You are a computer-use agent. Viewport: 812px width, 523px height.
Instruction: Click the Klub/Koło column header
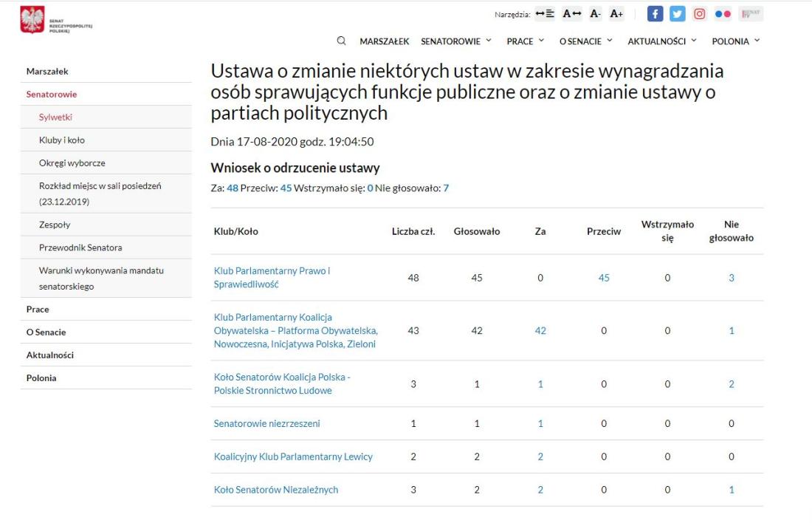pyautogui.click(x=235, y=232)
